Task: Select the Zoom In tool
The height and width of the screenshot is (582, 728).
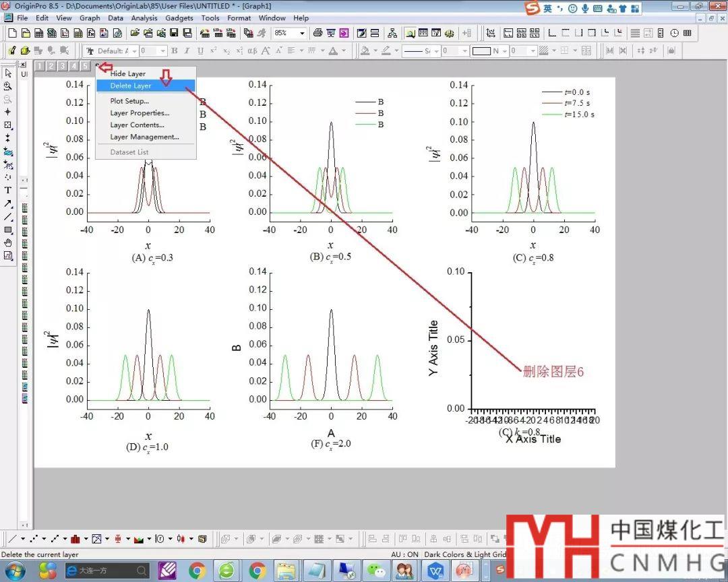Action: 8,86
